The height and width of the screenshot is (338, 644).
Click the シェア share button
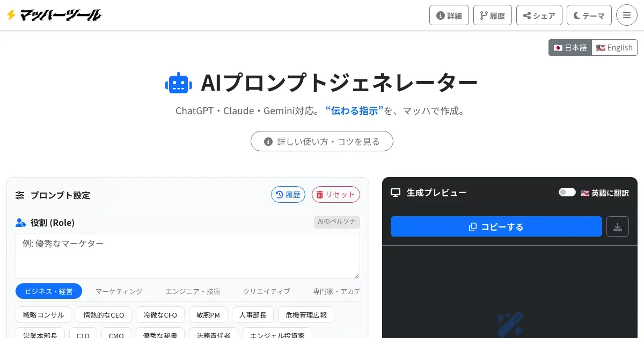pos(539,15)
